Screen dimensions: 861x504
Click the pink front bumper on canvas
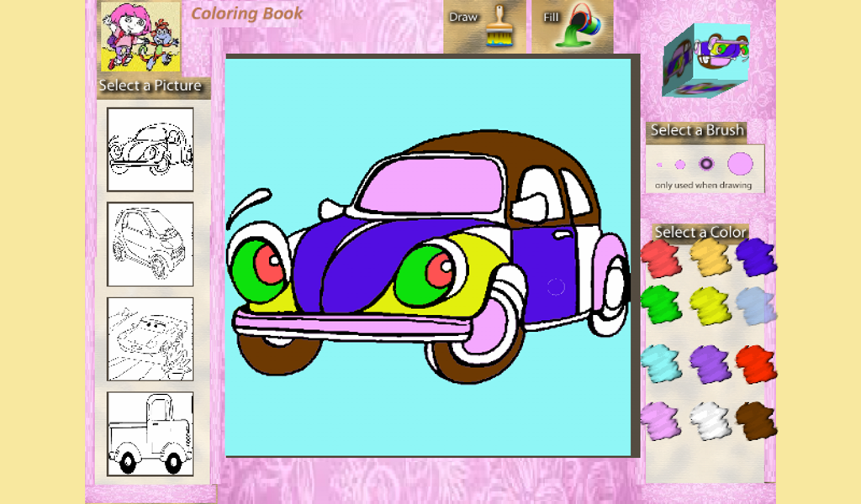point(351,323)
